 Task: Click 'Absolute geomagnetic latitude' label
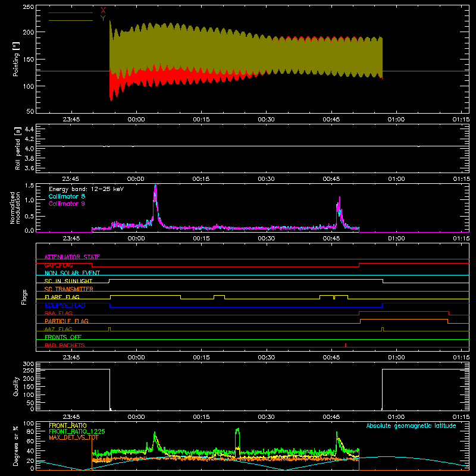click(411, 425)
